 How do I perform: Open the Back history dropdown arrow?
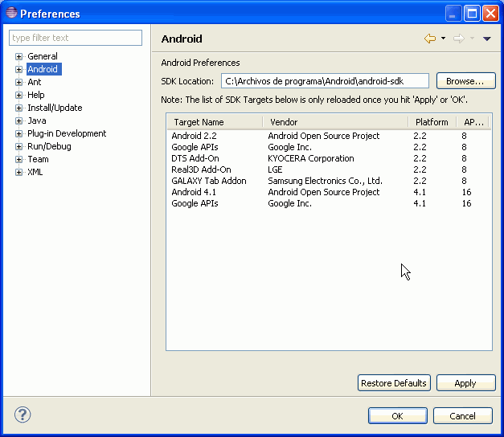(x=443, y=39)
